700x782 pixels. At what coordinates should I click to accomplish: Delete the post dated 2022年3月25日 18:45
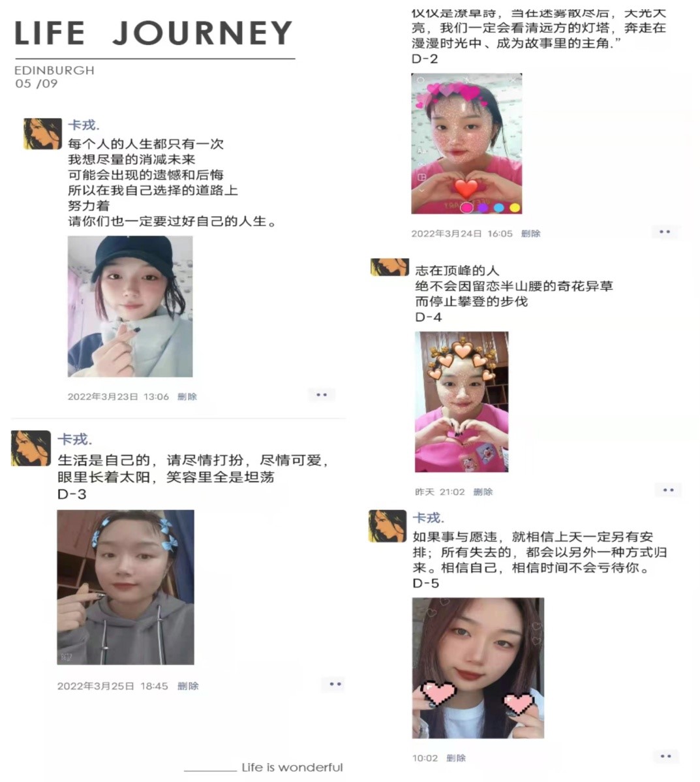tap(188, 686)
